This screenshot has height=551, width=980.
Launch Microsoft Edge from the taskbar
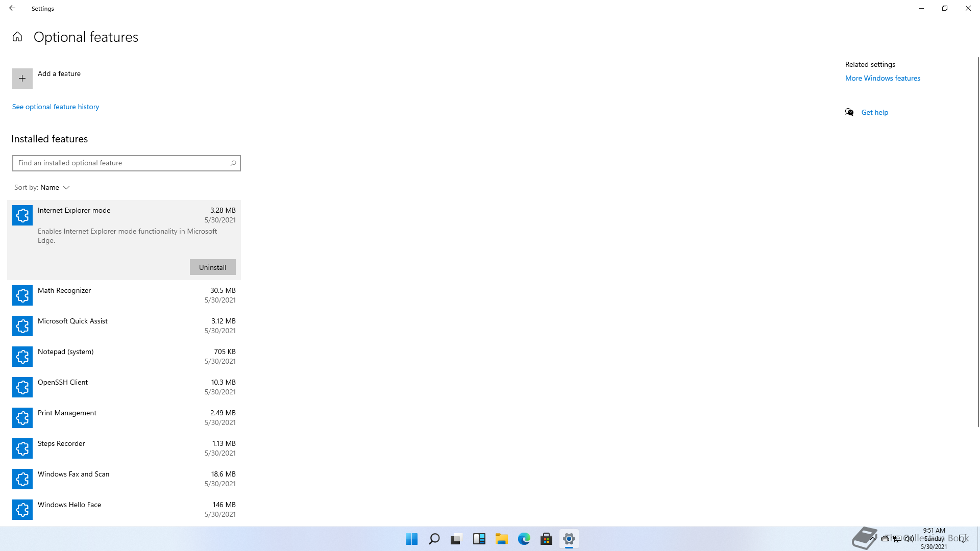(x=524, y=539)
